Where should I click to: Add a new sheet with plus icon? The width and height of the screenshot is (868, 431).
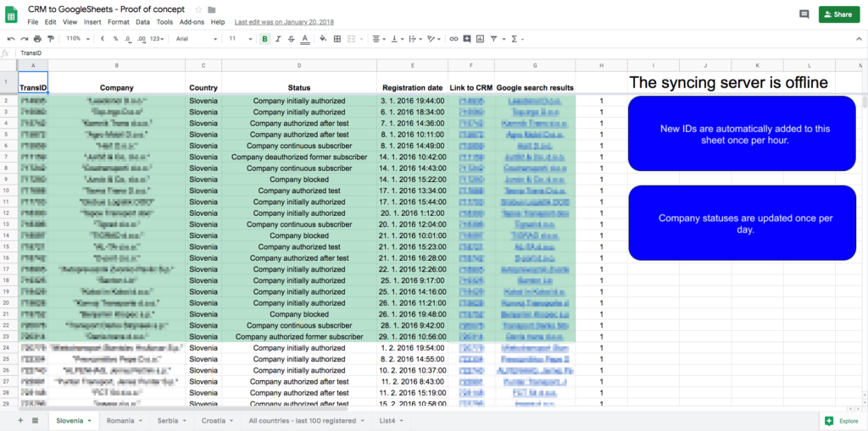19,420
